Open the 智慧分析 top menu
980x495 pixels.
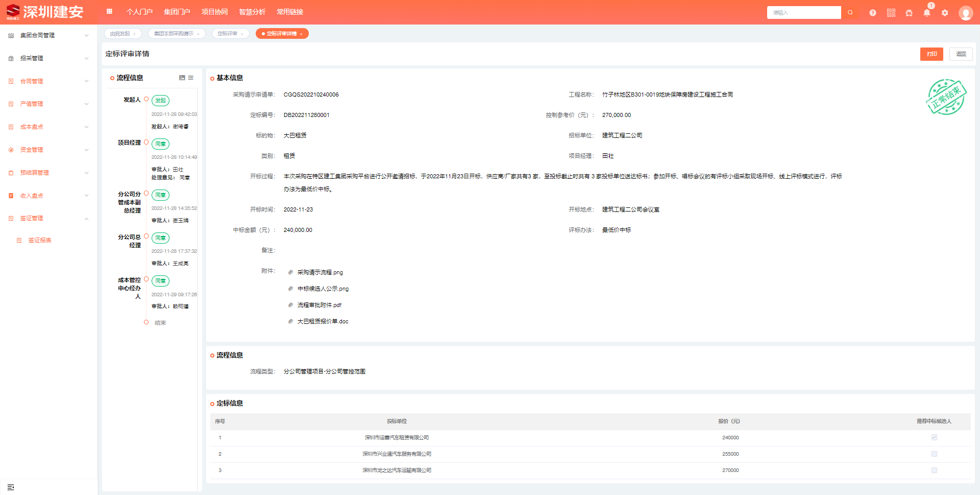tap(252, 12)
